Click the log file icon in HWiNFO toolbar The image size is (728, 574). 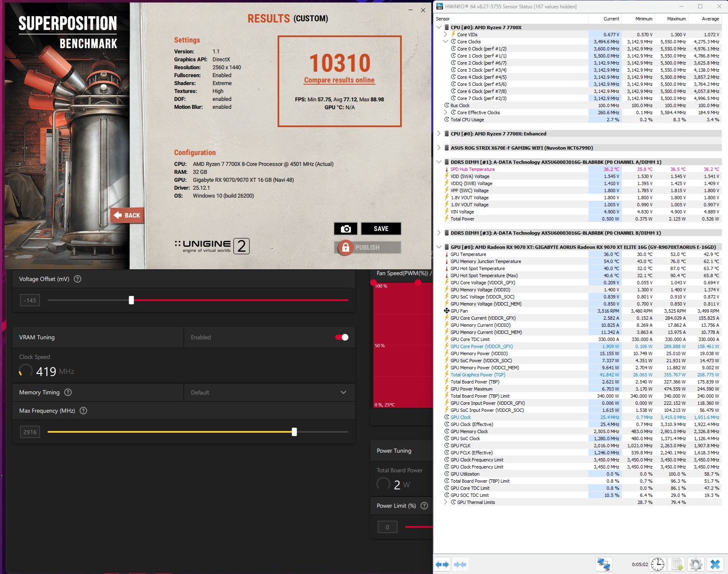[677, 564]
